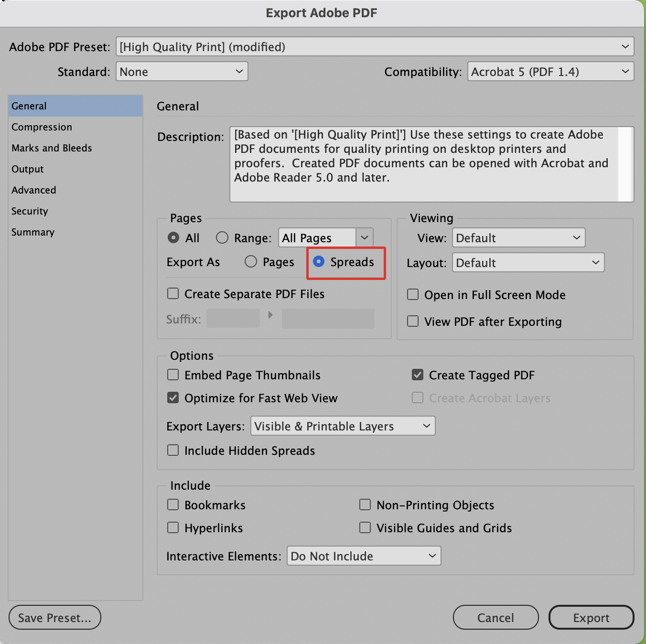Viewport: 646px width, 644px height.
Task: Enable Create Separate PDF Files
Action: [x=173, y=294]
